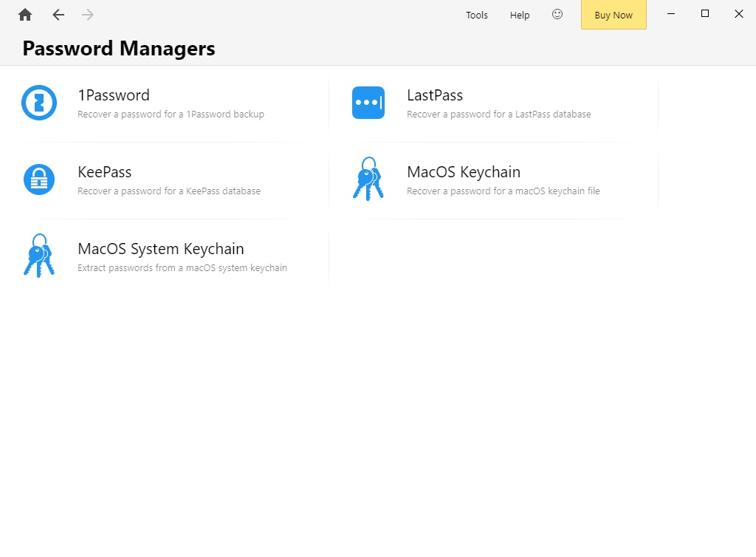Image resolution: width=756 pixels, height=557 pixels.
Task: Select the 1Password title
Action: (114, 95)
